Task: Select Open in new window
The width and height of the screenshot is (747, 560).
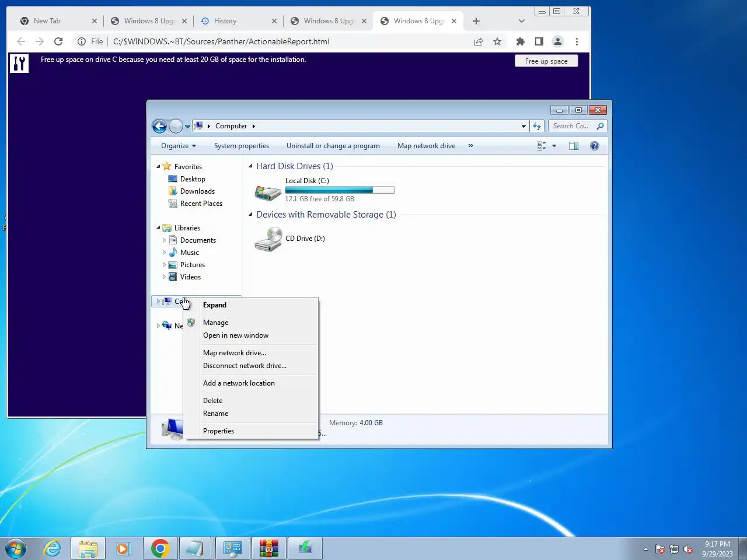Action: [x=251, y=335]
